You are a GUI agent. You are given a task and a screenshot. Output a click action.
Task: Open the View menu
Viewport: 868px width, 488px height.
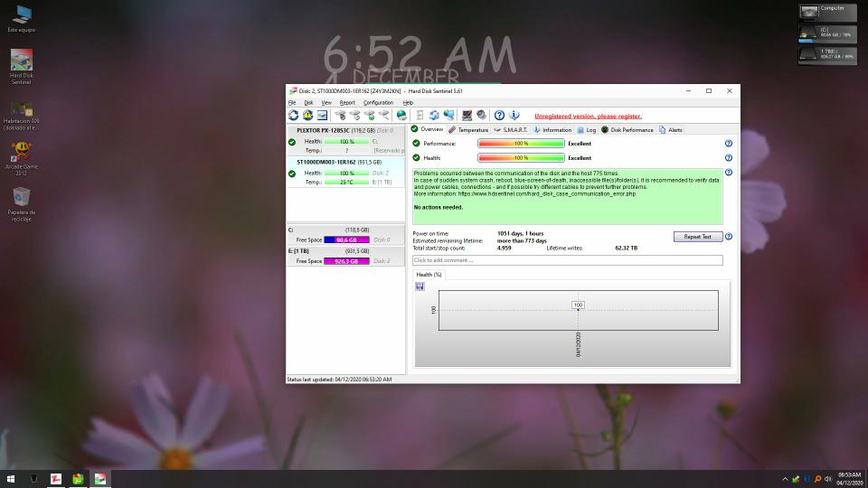pyautogui.click(x=326, y=102)
